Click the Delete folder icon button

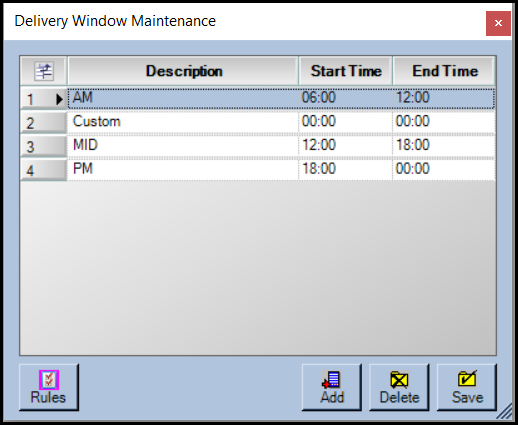click(399, 387)
